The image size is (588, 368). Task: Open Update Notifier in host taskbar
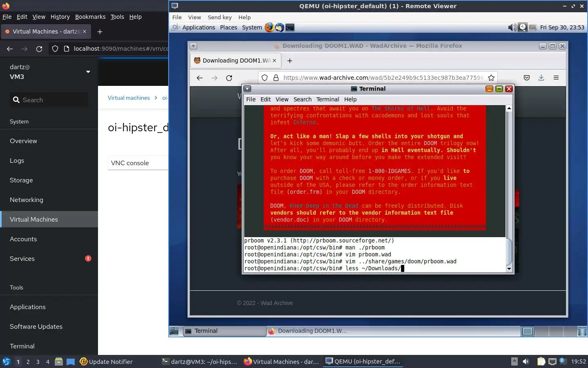coord(106,361)
